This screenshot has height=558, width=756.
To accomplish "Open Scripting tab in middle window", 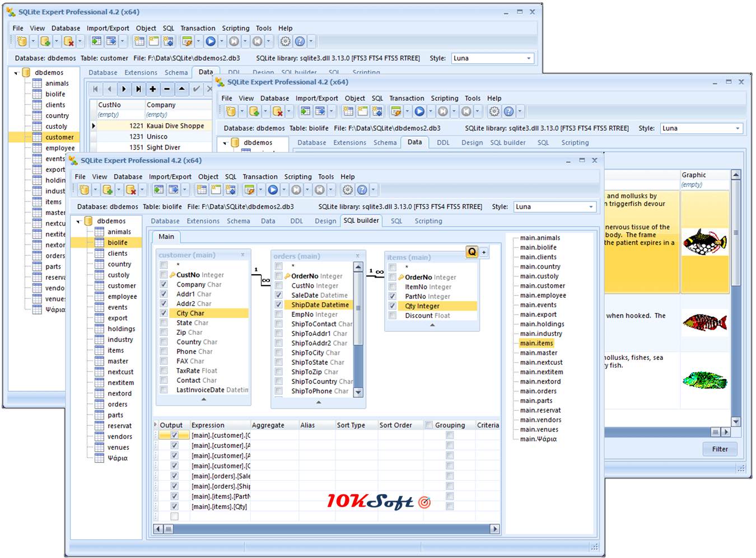I will (x=575, y=143).
